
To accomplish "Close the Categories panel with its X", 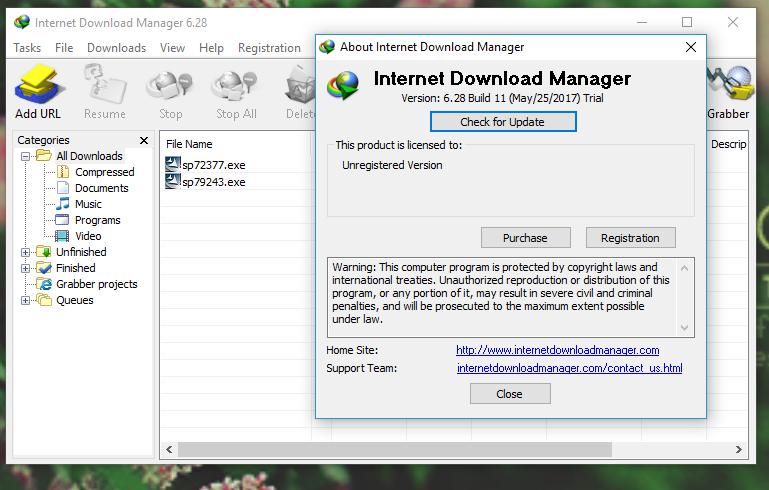I will [x=144, y=140].
